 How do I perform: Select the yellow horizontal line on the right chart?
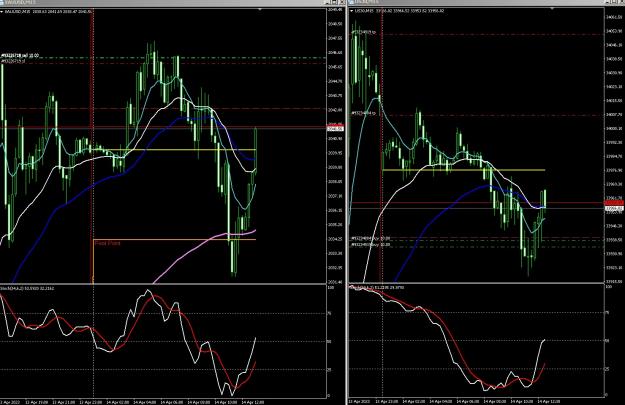464,170
